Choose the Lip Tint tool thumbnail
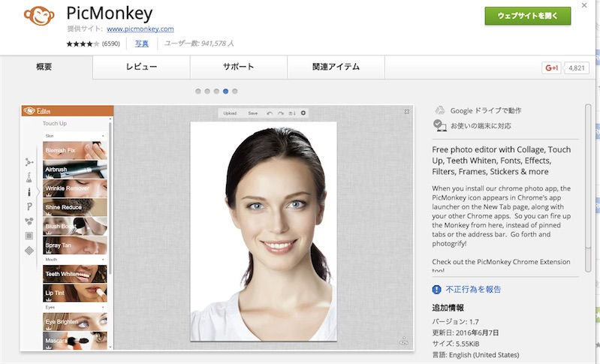The image size is (600, 364). coord(75,293)
